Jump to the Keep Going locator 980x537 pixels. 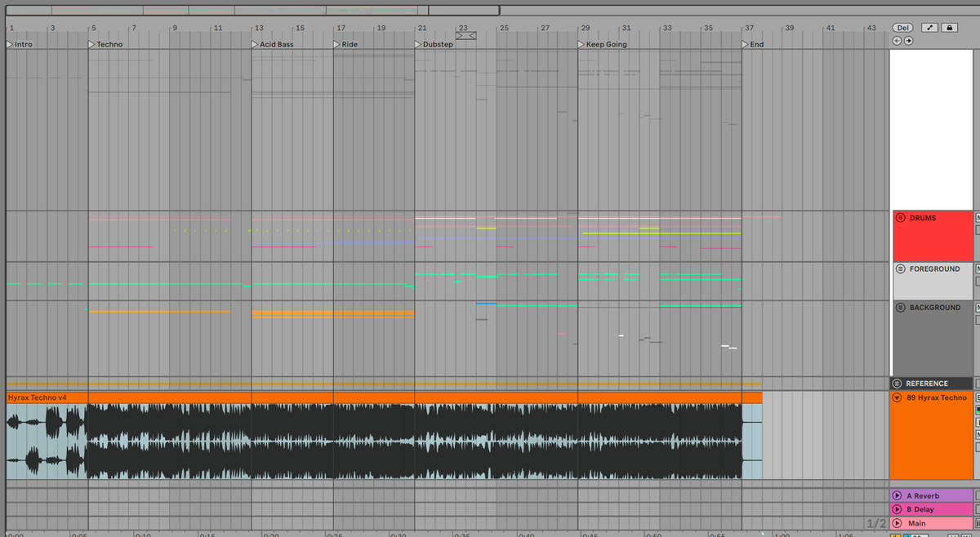pyautogui.click(x=603, y=44)
